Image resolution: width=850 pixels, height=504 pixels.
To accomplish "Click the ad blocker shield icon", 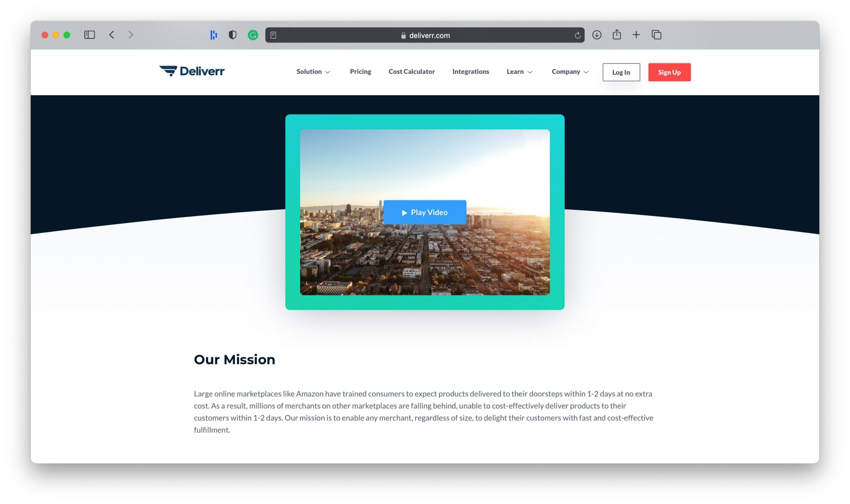I will point(233,35).
